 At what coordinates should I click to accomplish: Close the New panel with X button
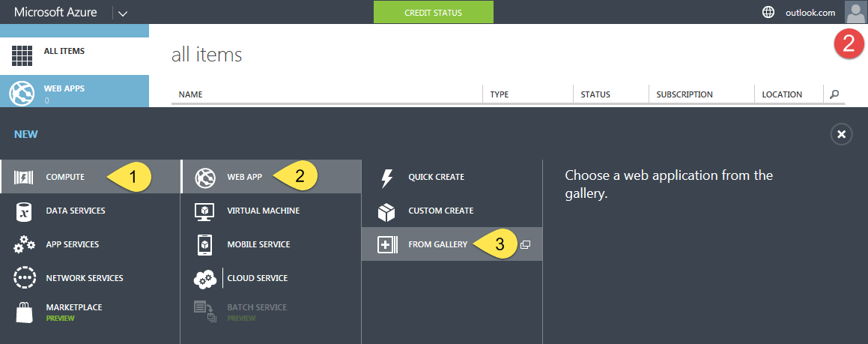click(x=842, y=134)
